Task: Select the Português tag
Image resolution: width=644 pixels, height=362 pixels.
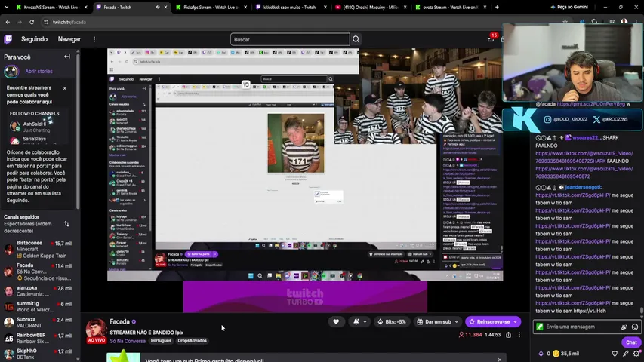Action: click(x=161, y=341)
